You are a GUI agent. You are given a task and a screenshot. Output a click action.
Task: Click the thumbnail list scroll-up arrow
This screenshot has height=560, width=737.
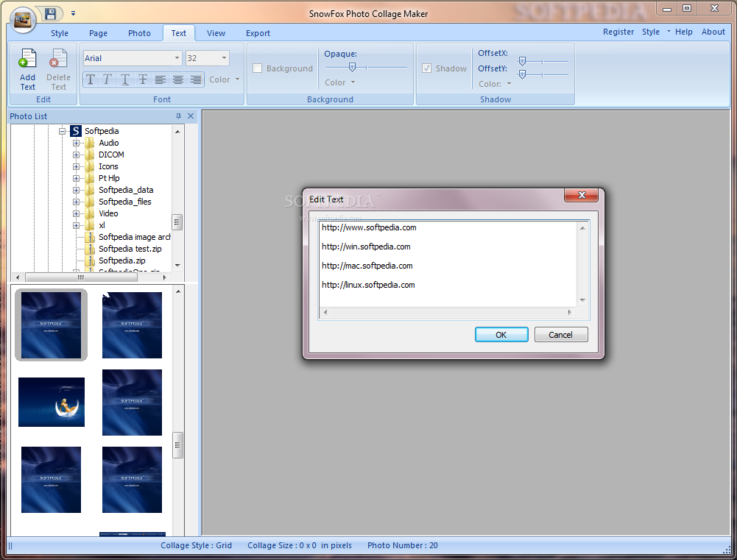point(178,291)
